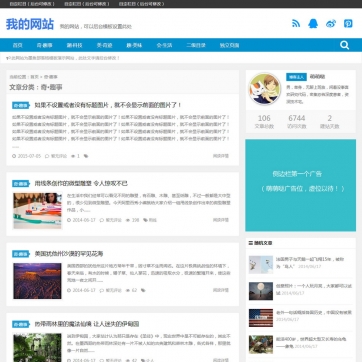
Task: Click the 6744 visit count statistic
Action: [x=297, y=122]
